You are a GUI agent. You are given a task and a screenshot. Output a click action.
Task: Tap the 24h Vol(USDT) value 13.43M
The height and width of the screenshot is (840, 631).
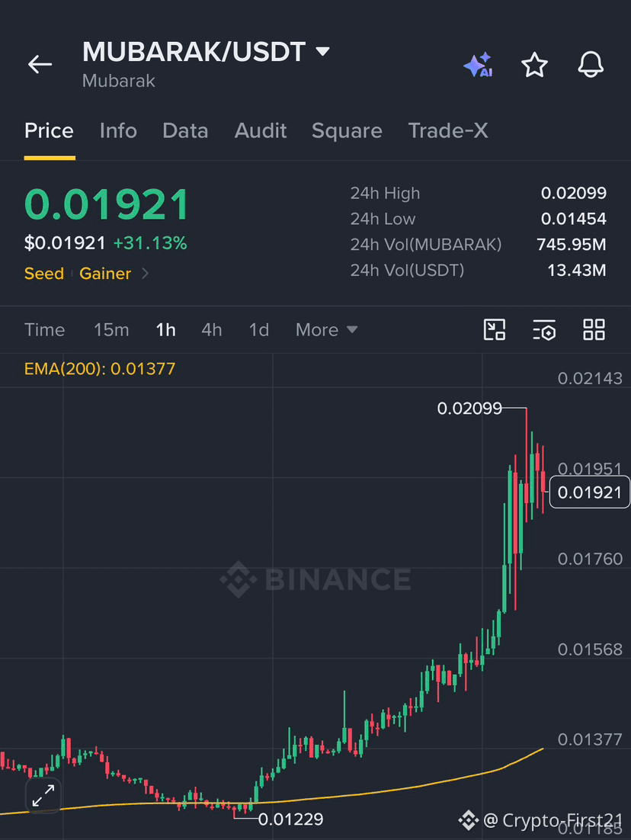tap(576, 270)
